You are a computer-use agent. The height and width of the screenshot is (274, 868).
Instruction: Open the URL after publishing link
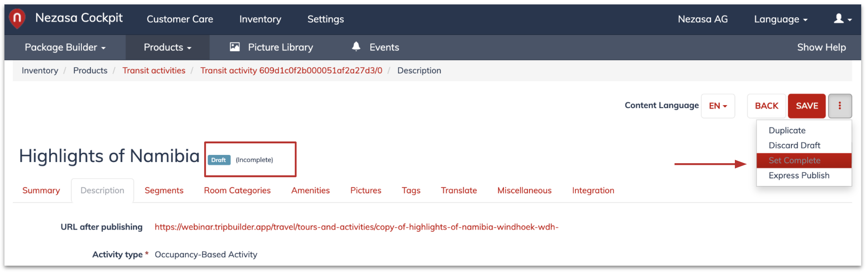point(356,227)
